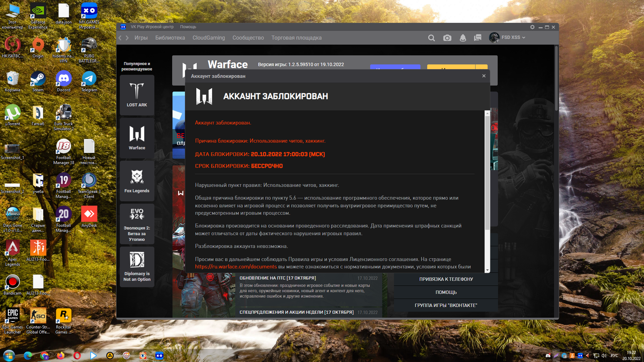The height and width of the screenshot is (362, 644).
Task: Select Эволюция 2 game tile
Action: tap(137, 224)
